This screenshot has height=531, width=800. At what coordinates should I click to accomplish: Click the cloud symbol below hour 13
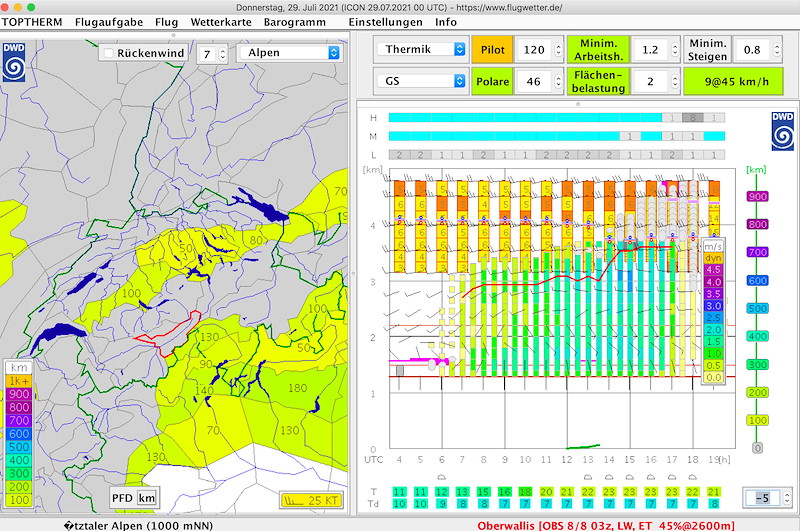pyautogui.click(x=588, y=477)
